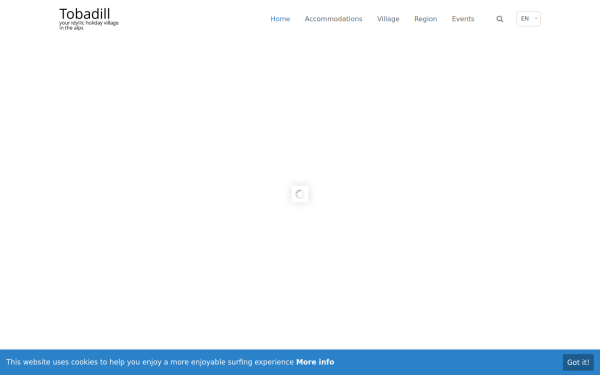Open the Accommodations menu

point(333,19)
